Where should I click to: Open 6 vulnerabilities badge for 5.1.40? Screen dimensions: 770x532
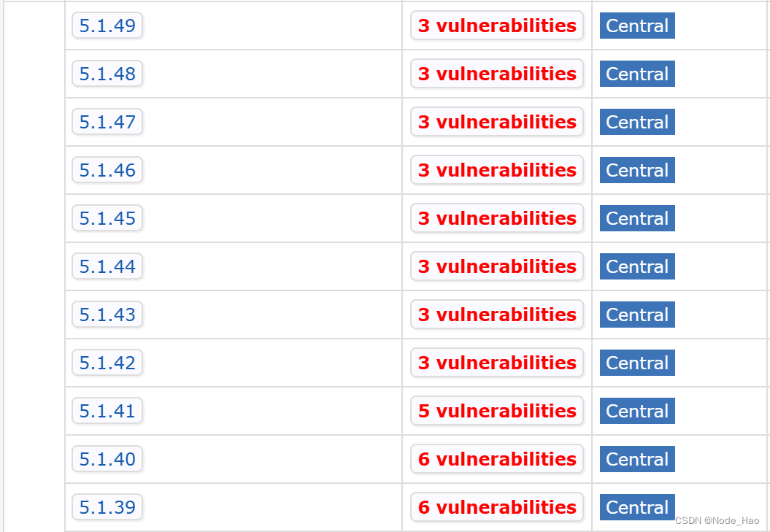click(497, 459)
